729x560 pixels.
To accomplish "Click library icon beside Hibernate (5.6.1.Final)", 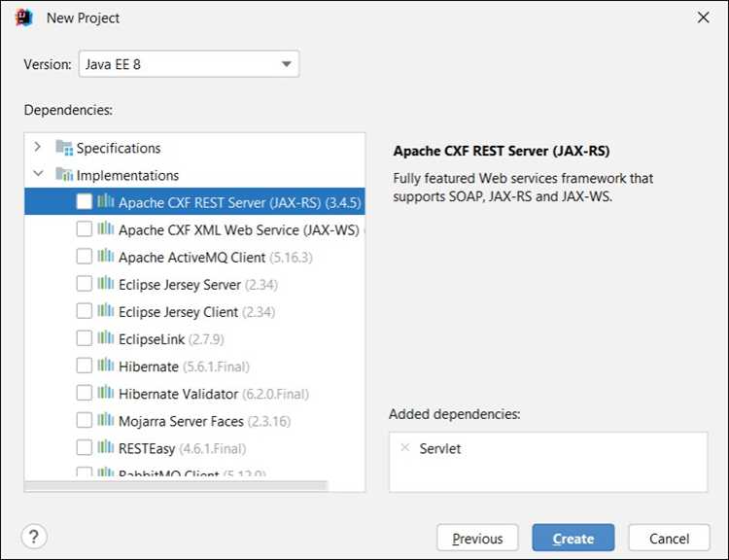I will [106, 366].
